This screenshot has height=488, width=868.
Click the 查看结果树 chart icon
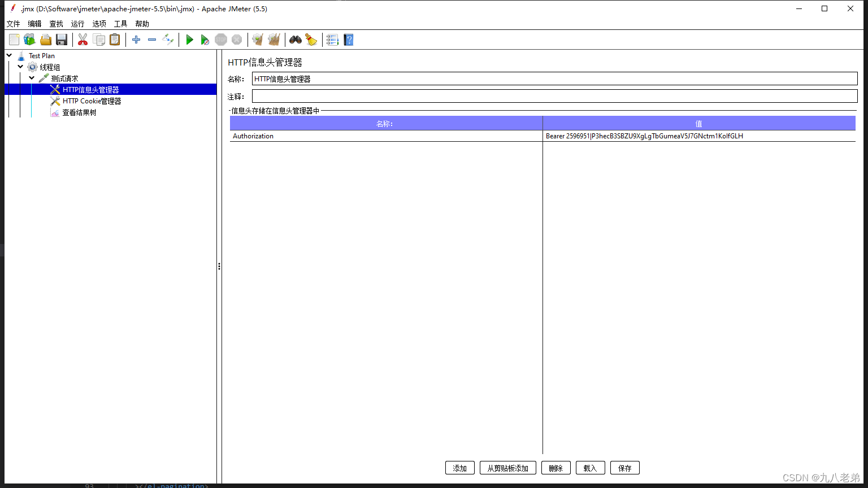55,112
